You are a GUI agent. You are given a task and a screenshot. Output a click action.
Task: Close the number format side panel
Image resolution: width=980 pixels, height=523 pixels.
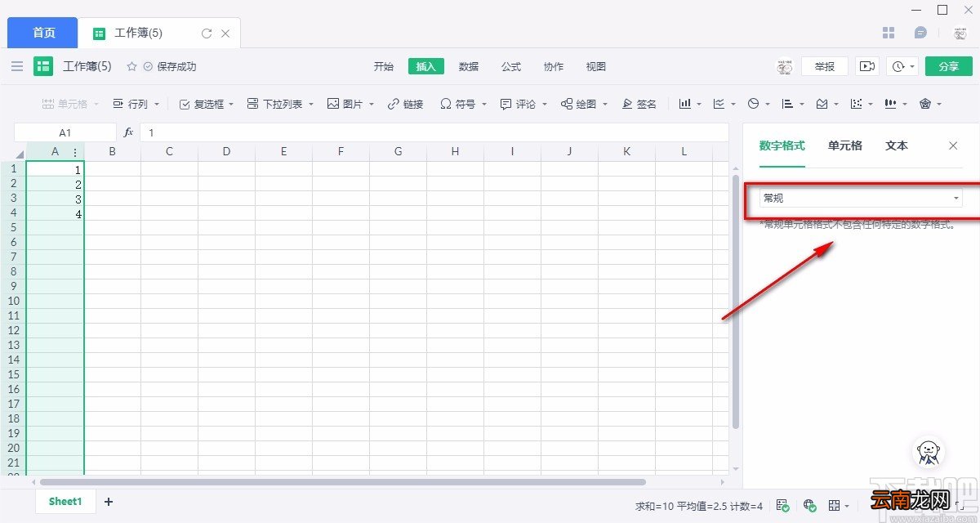tap(953, 145)
